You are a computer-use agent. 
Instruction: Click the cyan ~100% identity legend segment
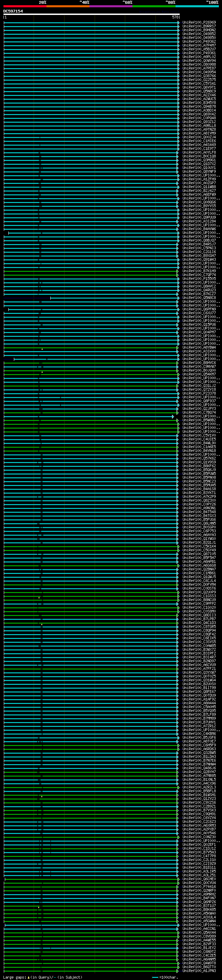click(x=197, y=6)
